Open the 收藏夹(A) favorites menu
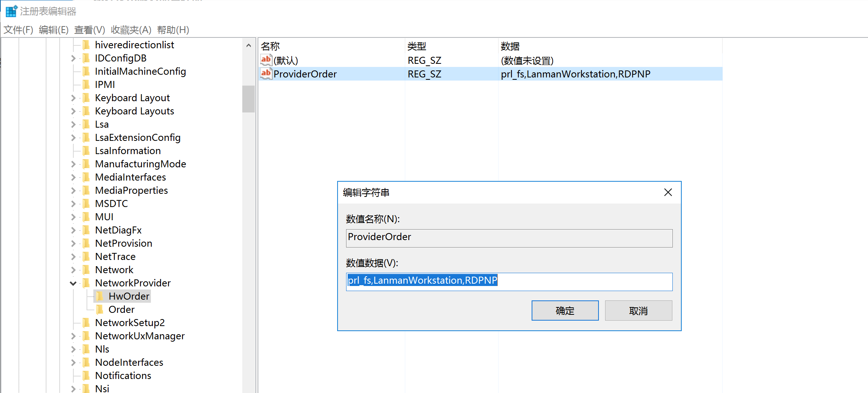The height and width of the screenshot is (393, 868). pyautogui.click(x=131, y=30)
